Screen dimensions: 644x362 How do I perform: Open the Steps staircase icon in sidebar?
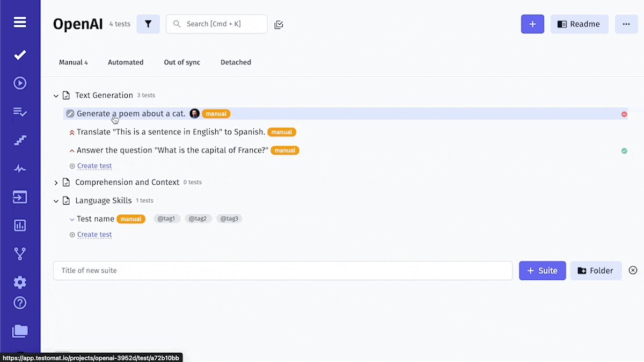coord(20,140)
